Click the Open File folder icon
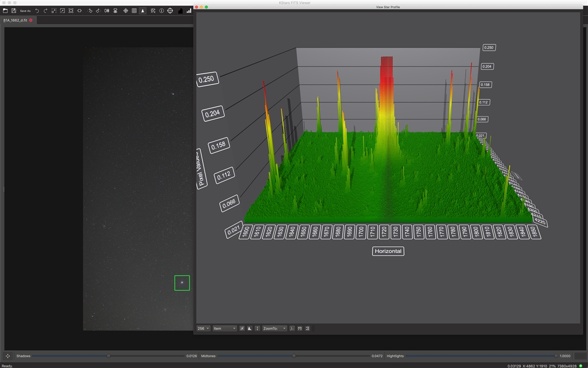This screenshot has width=588, height=368. coord(5,11)
